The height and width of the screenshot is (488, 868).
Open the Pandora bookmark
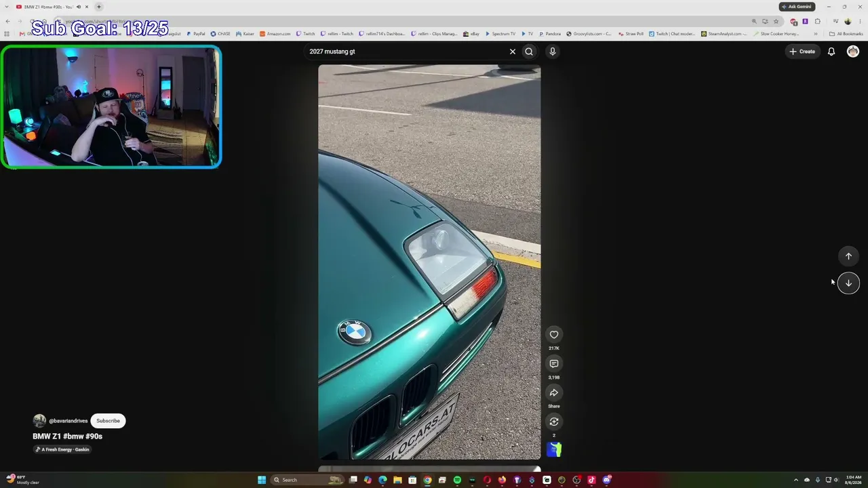point(550,33)
